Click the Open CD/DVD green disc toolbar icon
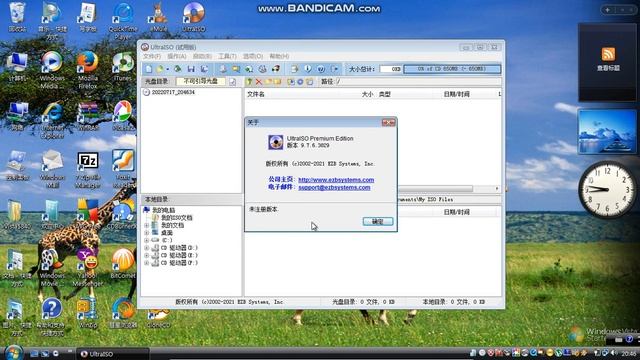The image size is (640, 360). [178, 69]
